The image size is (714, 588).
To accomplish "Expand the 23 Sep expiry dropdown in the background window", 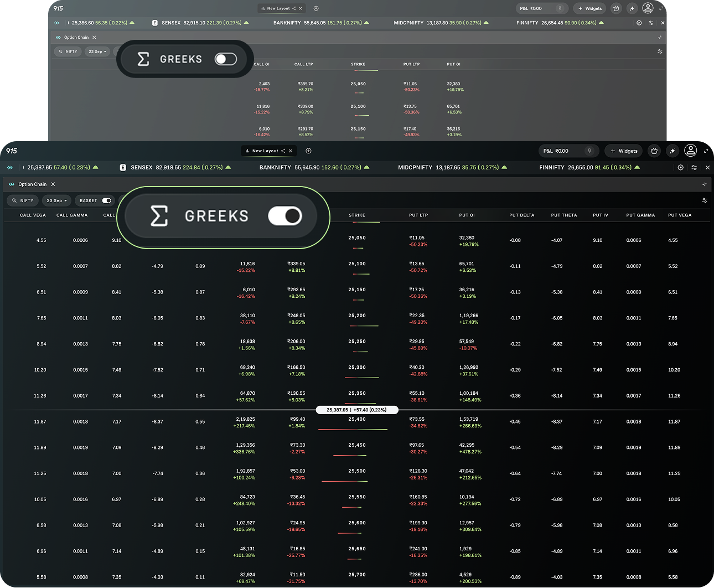I will [x=97, y=51].
